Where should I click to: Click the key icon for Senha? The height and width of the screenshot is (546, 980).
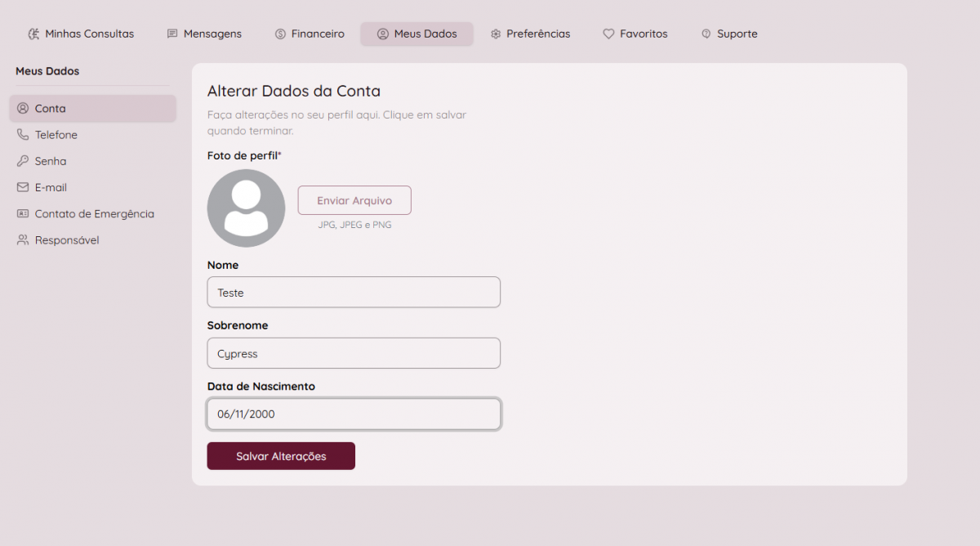(x=23, y=161)
